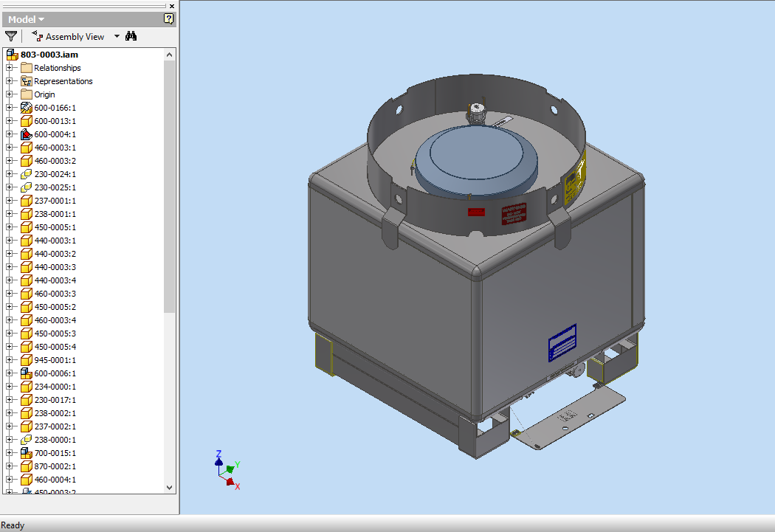Expand the Relationships tree node
Image resolution: width=775 pixels, height=532 pixels.
click(9, 67)
